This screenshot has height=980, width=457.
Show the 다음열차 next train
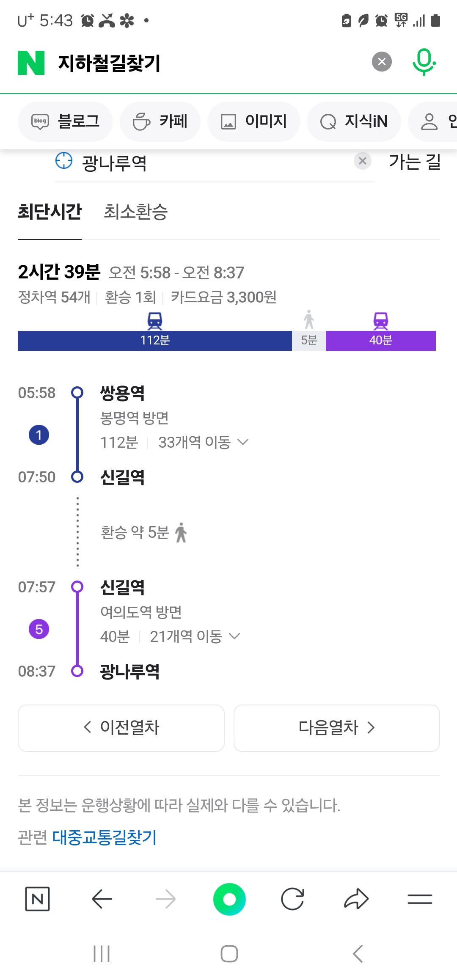pos(337,728)
